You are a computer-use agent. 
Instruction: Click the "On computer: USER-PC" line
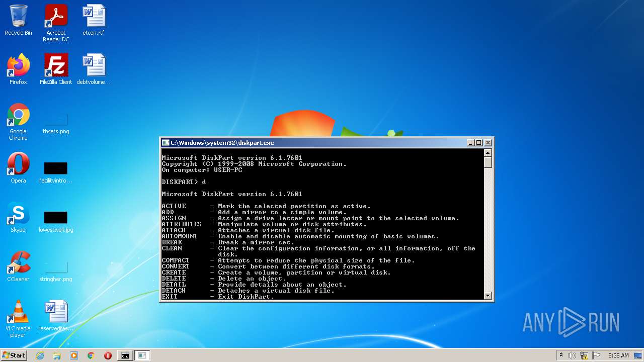click(x=202, y=170)
